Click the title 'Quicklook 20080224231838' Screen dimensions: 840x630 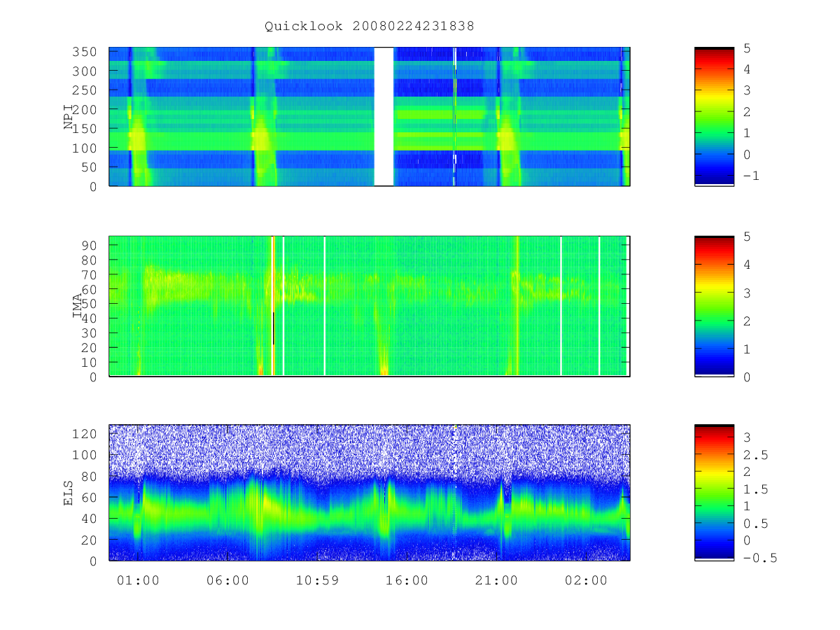click(x=369, y=27)
